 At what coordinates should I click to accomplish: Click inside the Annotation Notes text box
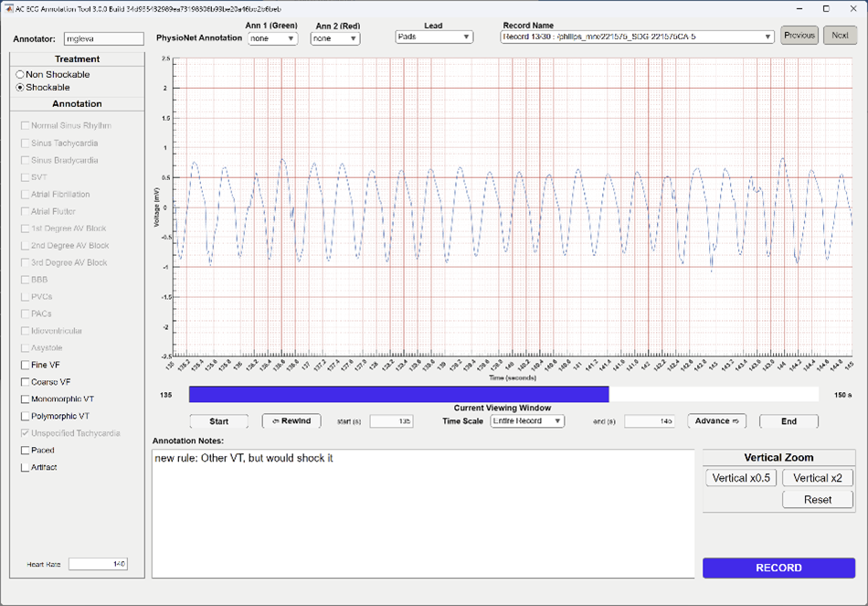pyautogui.click(x=422, y=512)
